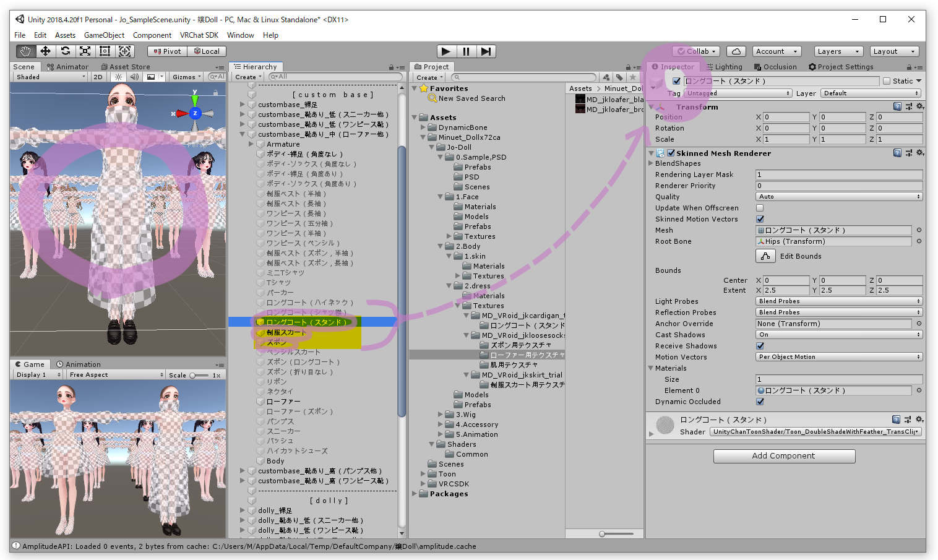Collapse the 2.Body folder in Project
Screen dimensions: 938x560
pos(441,246)
